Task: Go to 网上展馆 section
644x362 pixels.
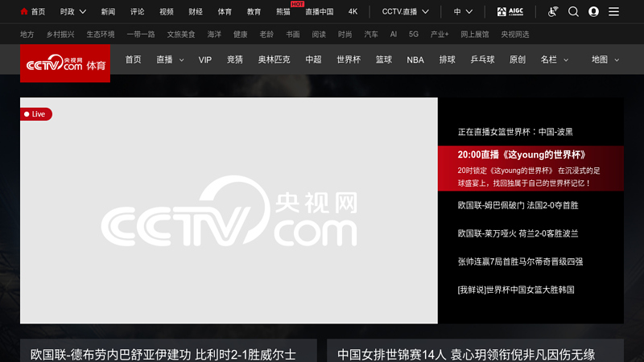Action: click(475, 35)
